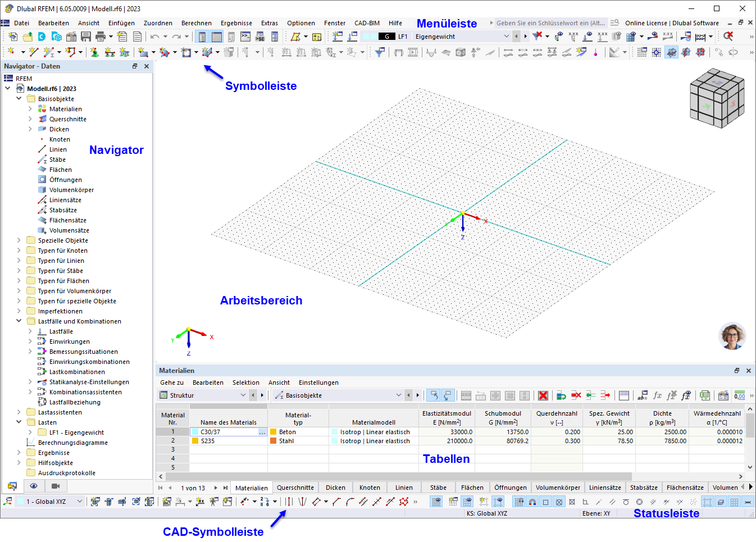Select the Drucken icon in the toolbar
This screenshot has width=756, height=542.
(x=101, y=36)
